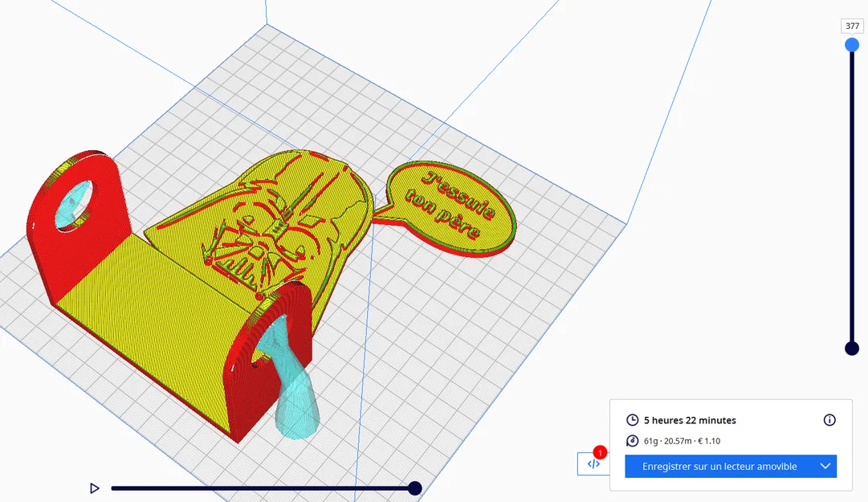
Task: Click the 61g · 20.57m · € 1.10 text
Action: (682, 441)
